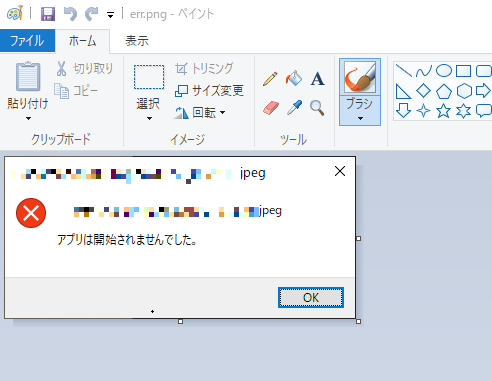
Task: Select the Text tool letter A
Action: coord(317,79)
